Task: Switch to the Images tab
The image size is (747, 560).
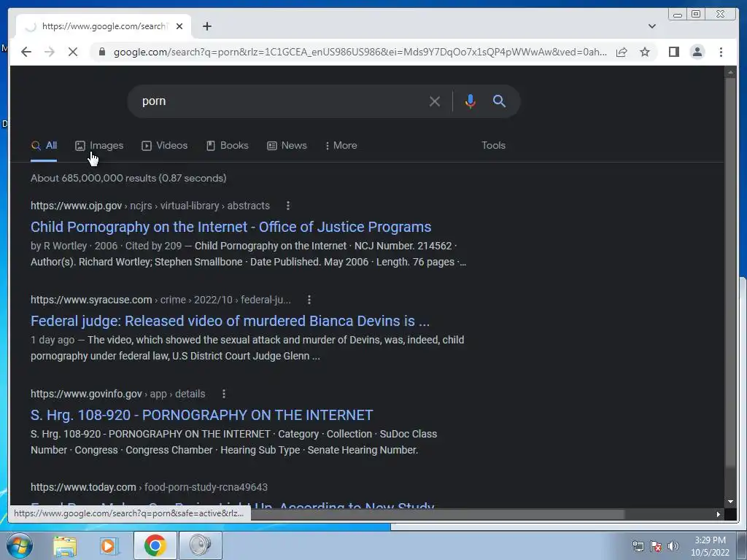Action: [x=99, y=146]
